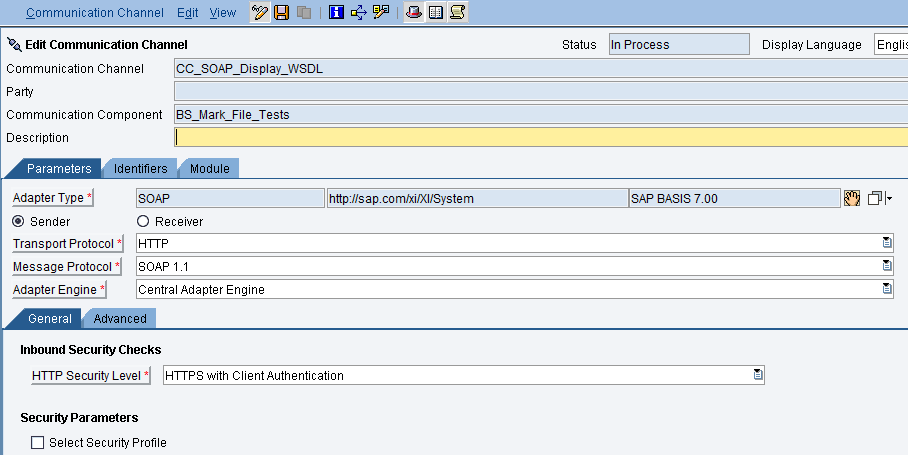
Task: Click the Adapter Type label button
Action: tap(53, 198)
